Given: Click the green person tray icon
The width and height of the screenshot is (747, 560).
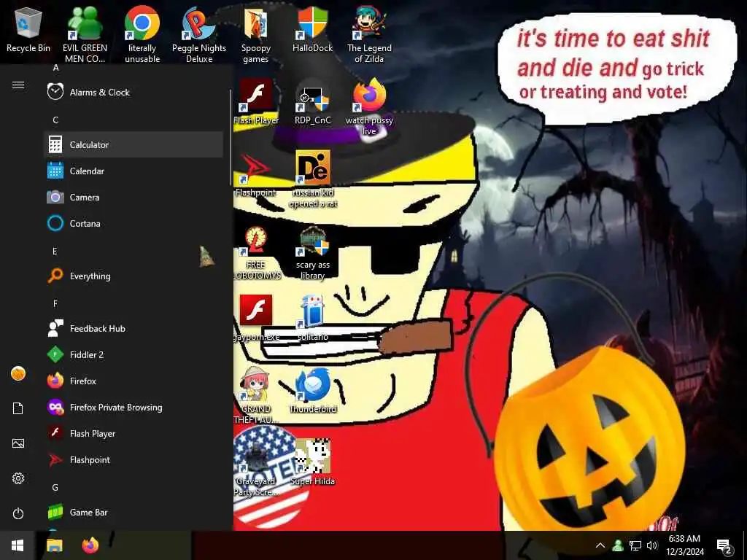Looking at the screenshot, I should [618, 545].
